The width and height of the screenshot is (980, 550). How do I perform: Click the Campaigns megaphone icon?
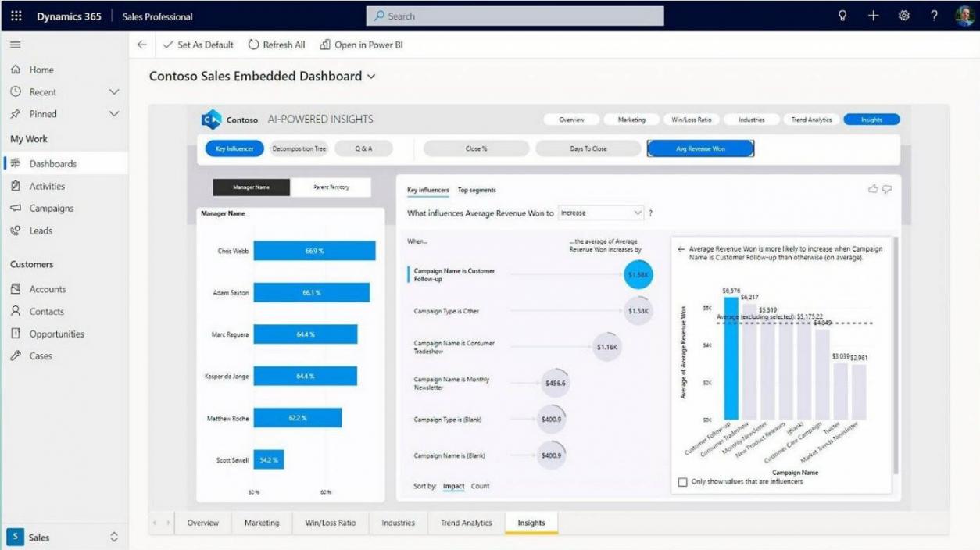[x=16, y=209]
